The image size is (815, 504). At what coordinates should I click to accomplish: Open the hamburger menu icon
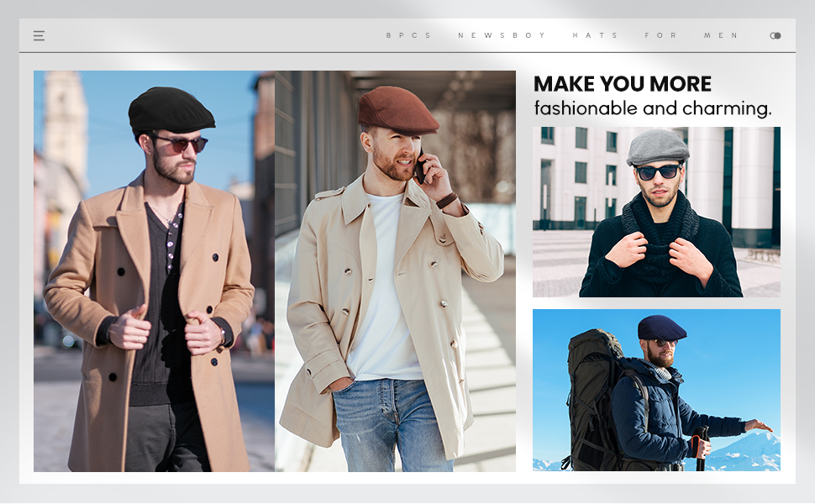tap(39, 35)
